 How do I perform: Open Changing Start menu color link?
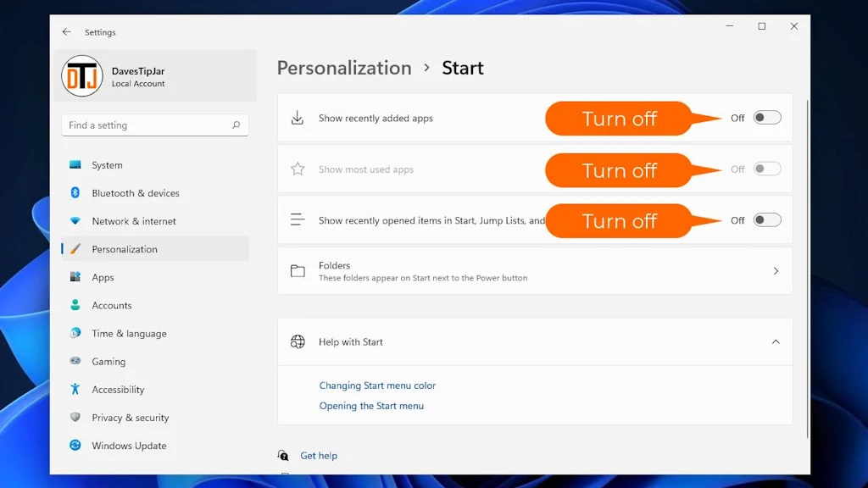click(x=377, y=385)
